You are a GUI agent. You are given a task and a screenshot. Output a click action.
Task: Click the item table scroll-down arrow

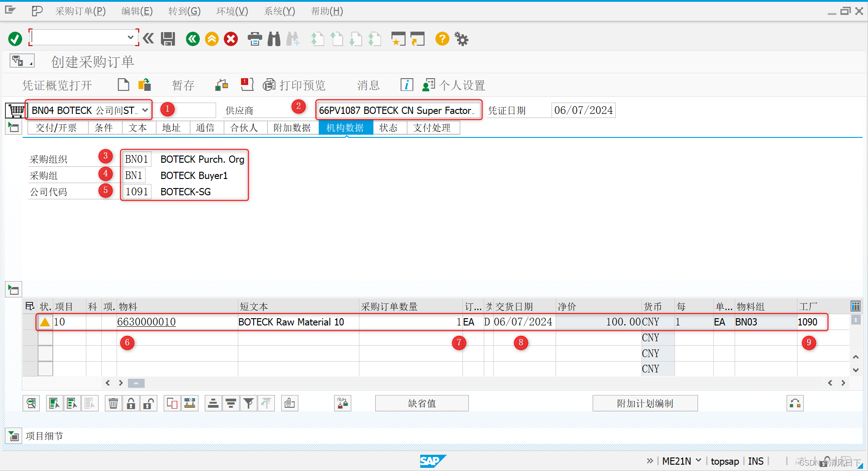[855, 370]
